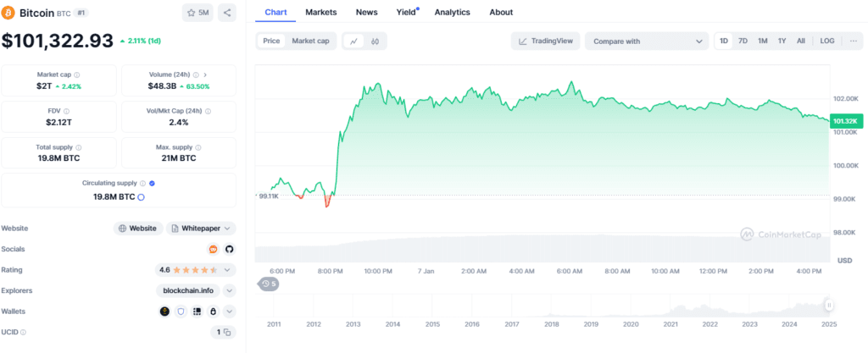Click the Max. supply info icon
The width and height of the screenshot is (868, 353).
pyautogui.click(x=198, y=147)
